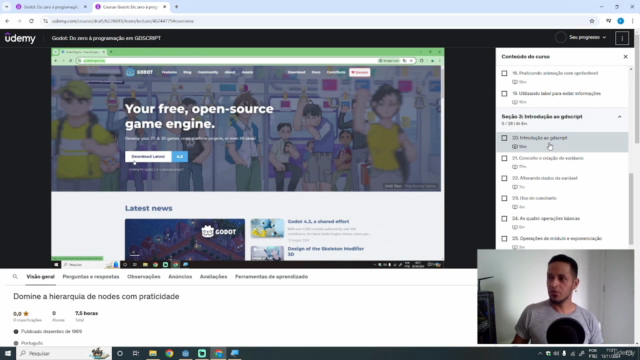Image resolution: width=640 pixels, height=360 pixels.
Task: Check lecture 22 Alterando dados da variável
Action: click(x=504, y=178)
